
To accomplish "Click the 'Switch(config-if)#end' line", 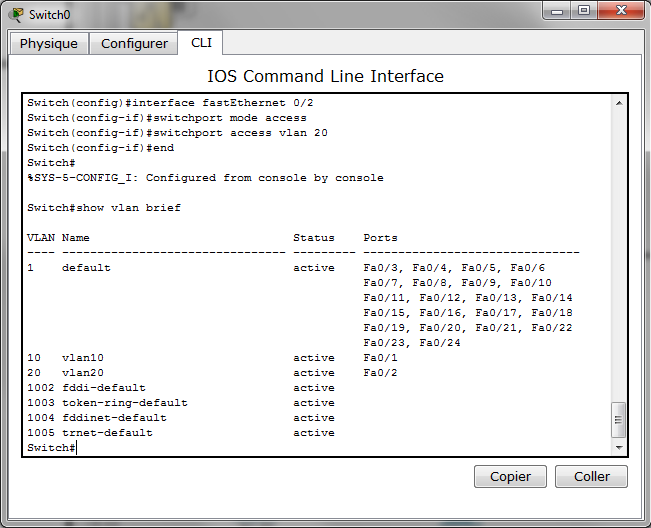I will [100, 148].
